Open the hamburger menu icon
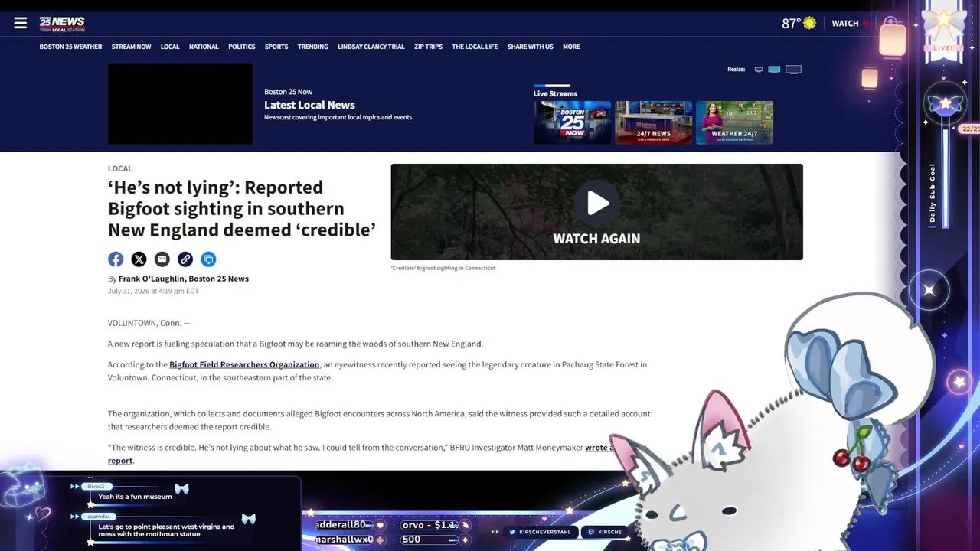 (21, 23)
